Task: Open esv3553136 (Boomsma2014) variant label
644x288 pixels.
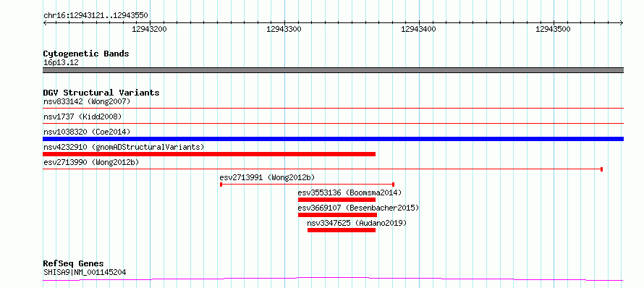Action: pos(350,192)
